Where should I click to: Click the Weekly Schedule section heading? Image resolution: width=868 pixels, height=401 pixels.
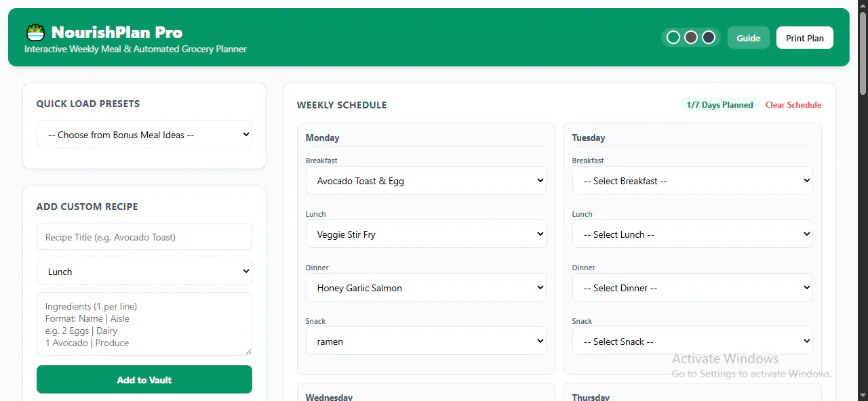coord(342,105)
